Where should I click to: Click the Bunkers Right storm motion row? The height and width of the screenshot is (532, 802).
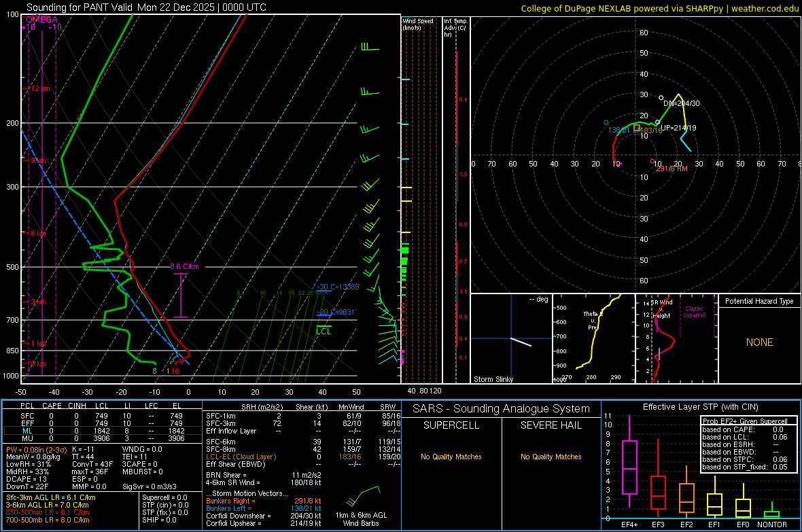(264, 501)
